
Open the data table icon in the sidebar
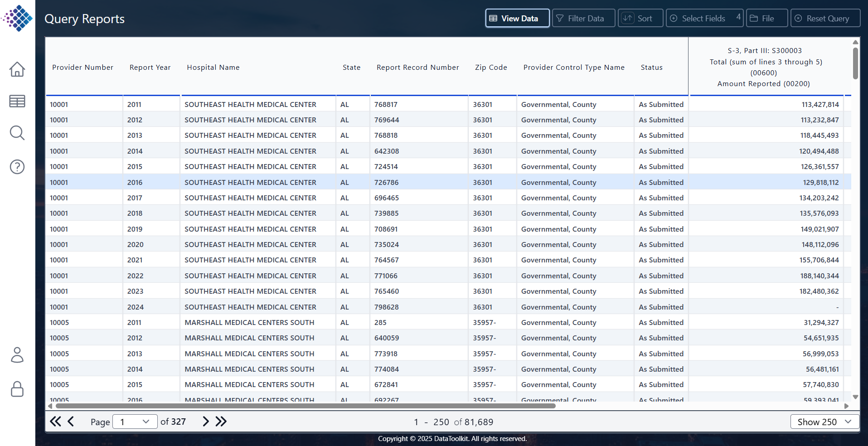tap(17, 101)
